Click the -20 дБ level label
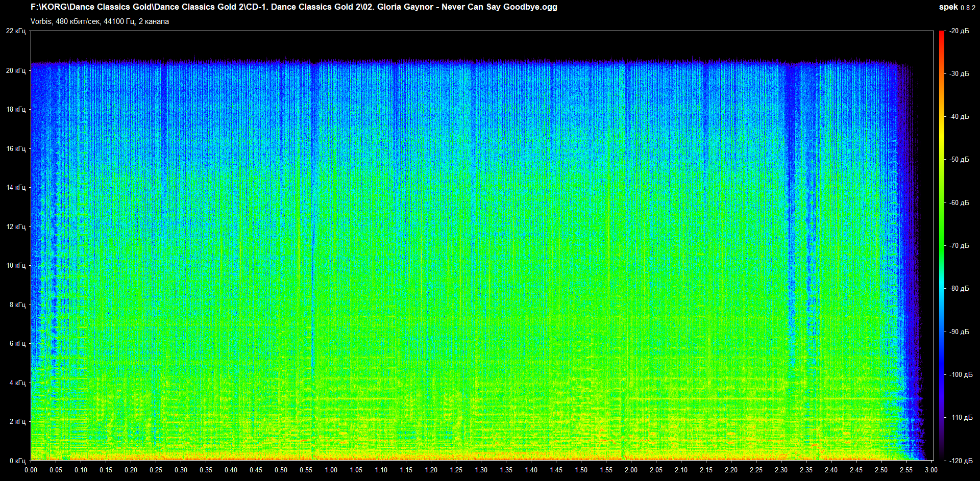 point(959,31)
